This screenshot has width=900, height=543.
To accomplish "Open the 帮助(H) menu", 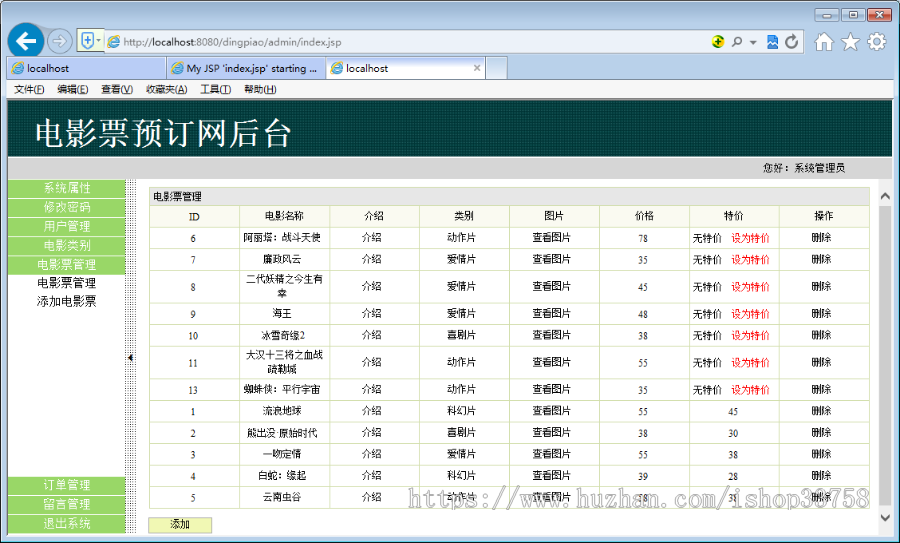I will (260, 89).
